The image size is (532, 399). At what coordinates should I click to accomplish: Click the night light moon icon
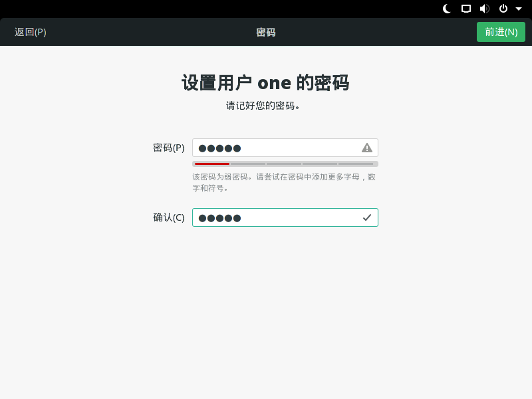point(446,9)
